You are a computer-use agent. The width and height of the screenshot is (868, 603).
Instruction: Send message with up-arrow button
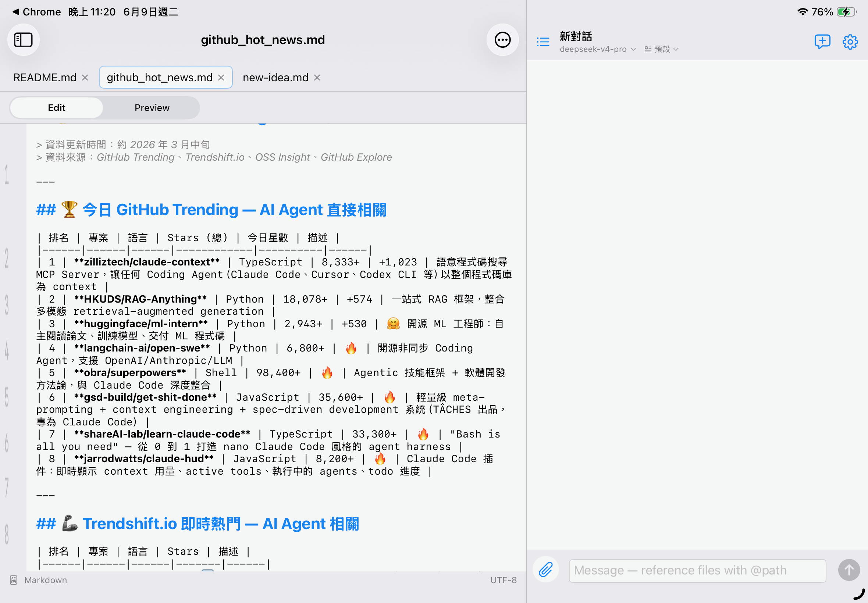[x=849, y=570]
